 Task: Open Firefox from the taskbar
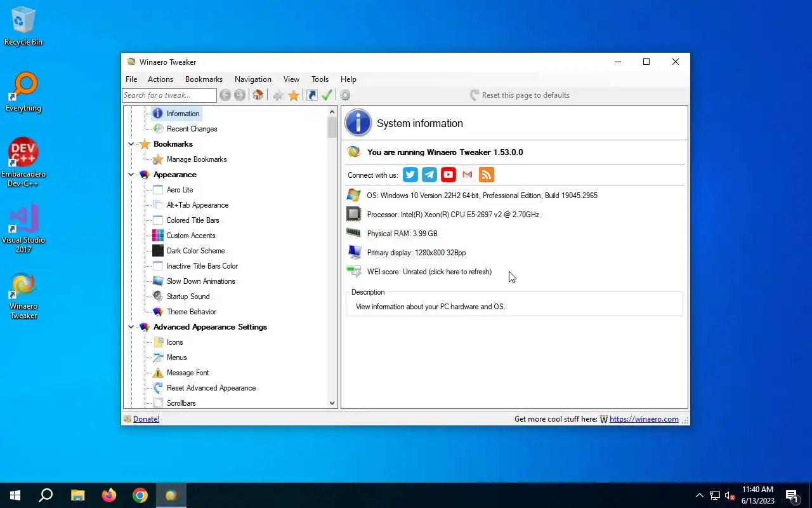point(109,495)
